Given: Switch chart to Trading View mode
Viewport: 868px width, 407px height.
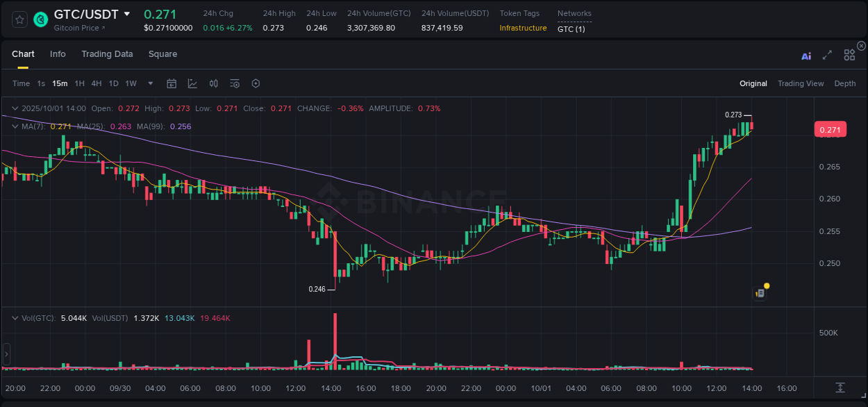Looking at the screenshot, I should [x=800, y=83].
